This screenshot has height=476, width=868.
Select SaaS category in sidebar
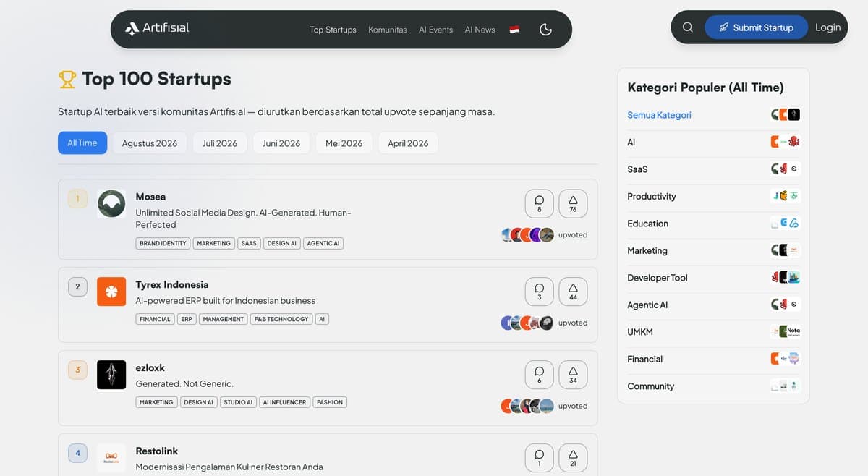coord(637,169)
